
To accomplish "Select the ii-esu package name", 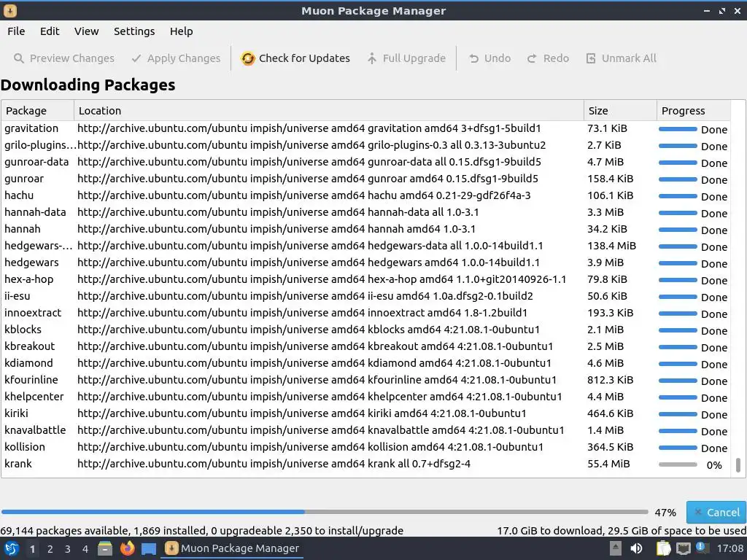I will pyautogui.click(x=18, y=296).
